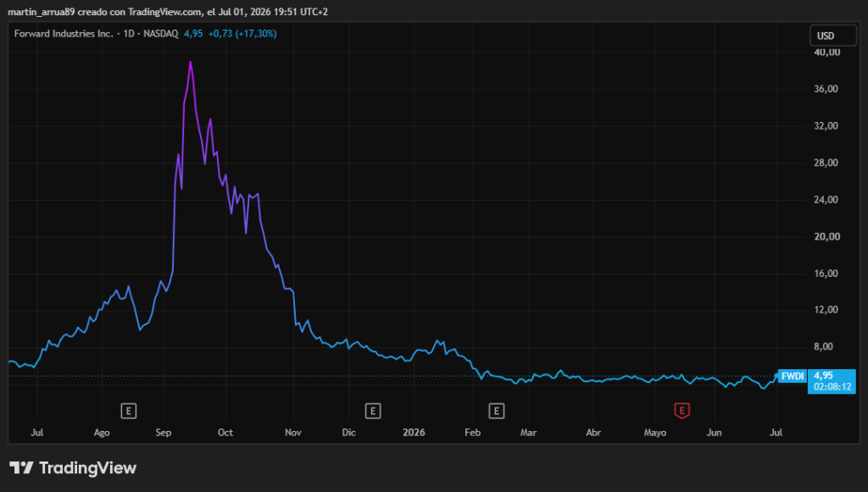Image resolution: width=868 pixels, height=492 pixels.
Task: Click the Ago label on time axis
Action: click(x=102, y=433)
